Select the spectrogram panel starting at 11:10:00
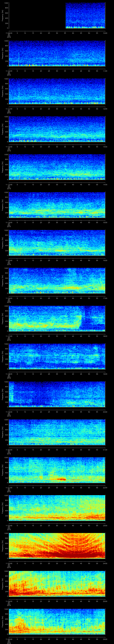Screen dimensions: 114x644 [57, 54]
